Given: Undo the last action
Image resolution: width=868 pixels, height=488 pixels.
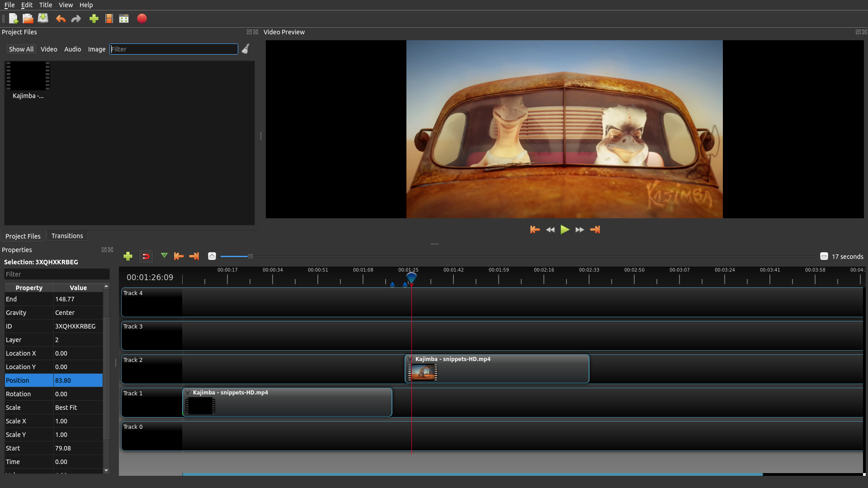Looking at the screenshot, I should coord(61,19).
